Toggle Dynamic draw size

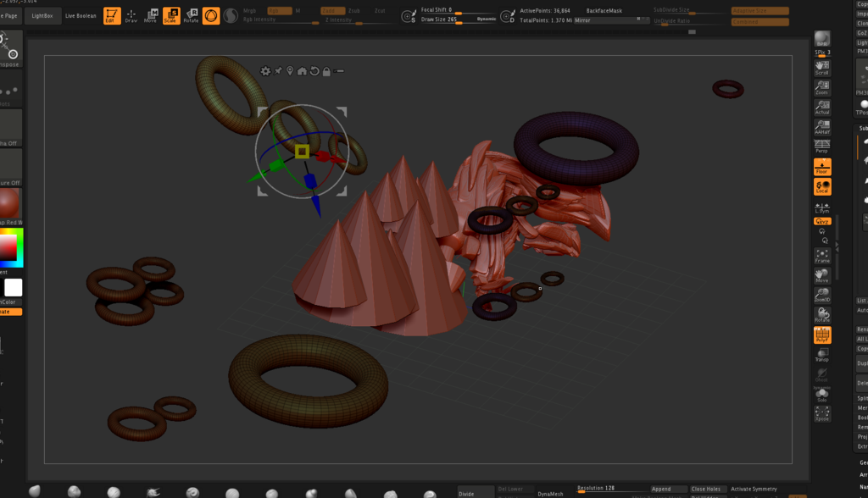[x=487, y=19]
